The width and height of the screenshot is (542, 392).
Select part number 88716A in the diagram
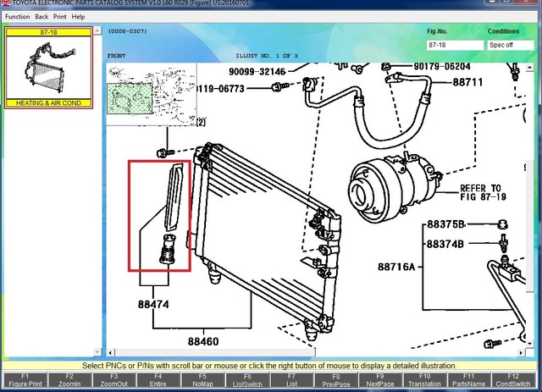(x=396, y=267)
